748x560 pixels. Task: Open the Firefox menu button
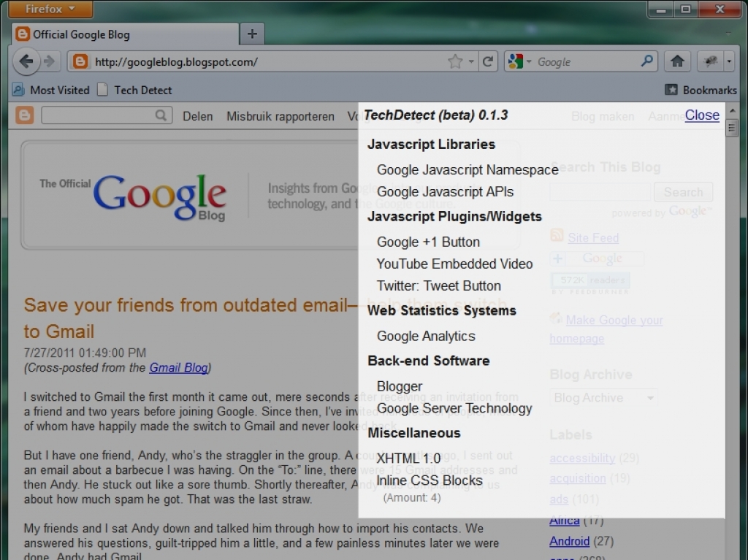coord(50,9)
